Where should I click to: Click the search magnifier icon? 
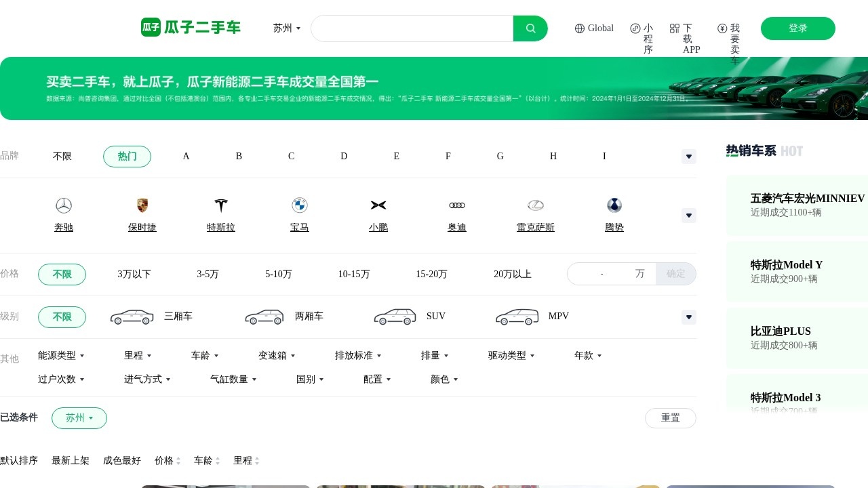[530, 28]
